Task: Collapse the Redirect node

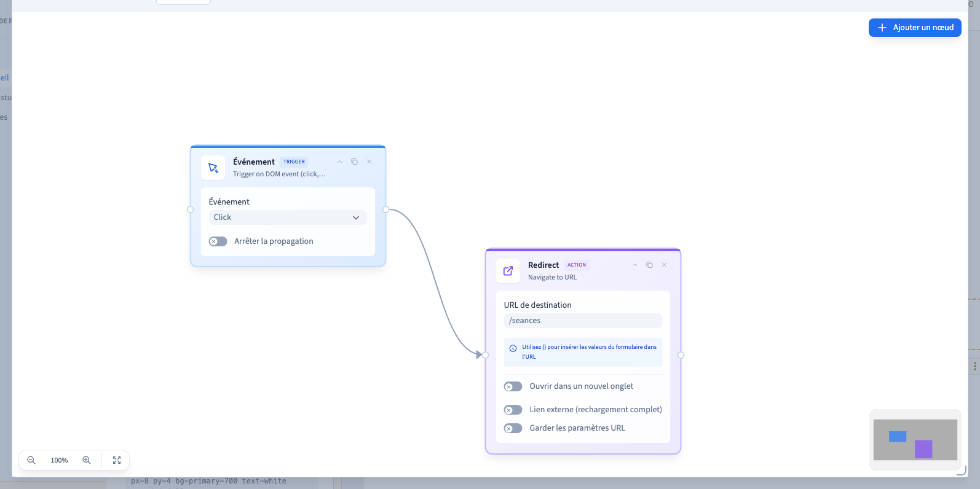Action: point(634,265)
